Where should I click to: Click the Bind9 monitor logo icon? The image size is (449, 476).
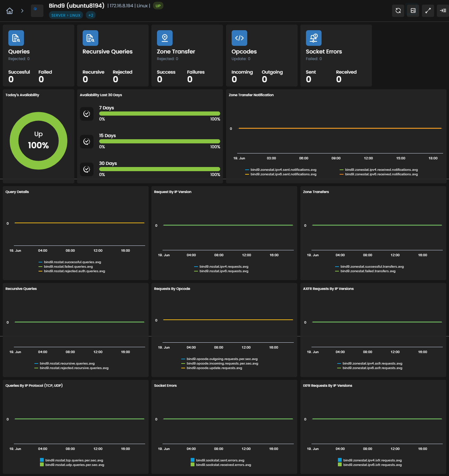click(37, 11)
